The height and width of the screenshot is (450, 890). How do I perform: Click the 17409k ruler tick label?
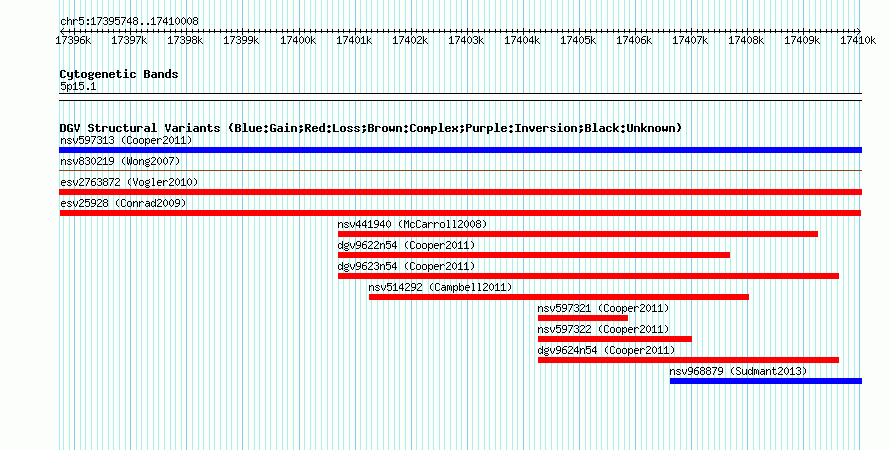coord(803,40)
